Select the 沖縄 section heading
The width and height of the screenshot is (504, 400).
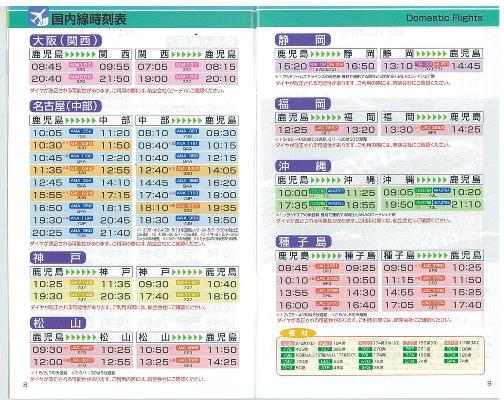(x=303, y=166)
